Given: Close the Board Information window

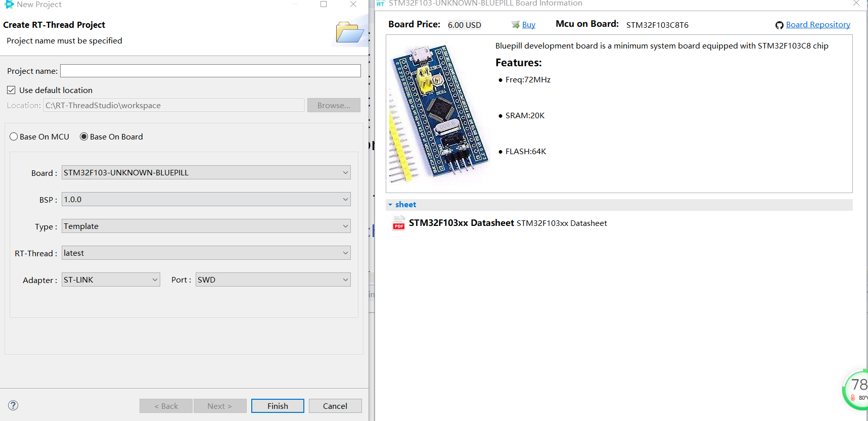Looking at the screenshot, I should (x=856, y=3).
